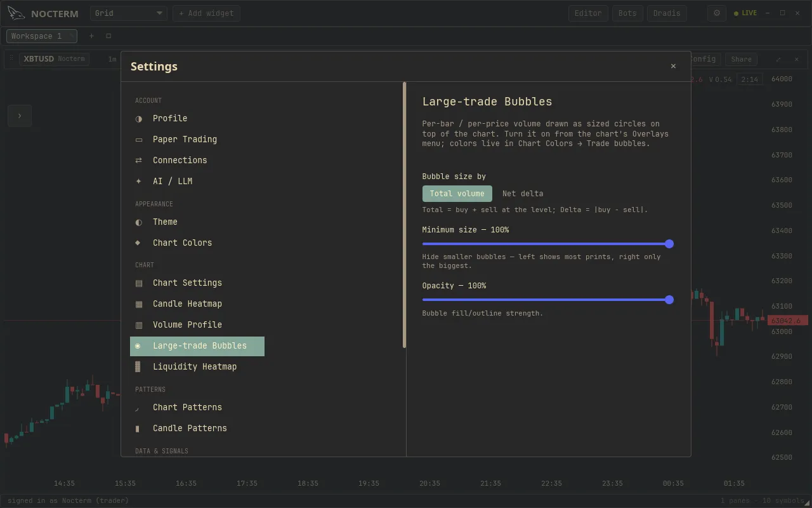Click the Add widget button

tap(206, 13)
